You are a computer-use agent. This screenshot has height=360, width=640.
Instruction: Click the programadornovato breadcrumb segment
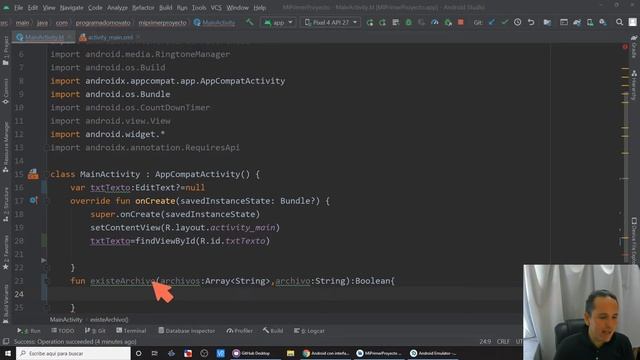[103, 23]
